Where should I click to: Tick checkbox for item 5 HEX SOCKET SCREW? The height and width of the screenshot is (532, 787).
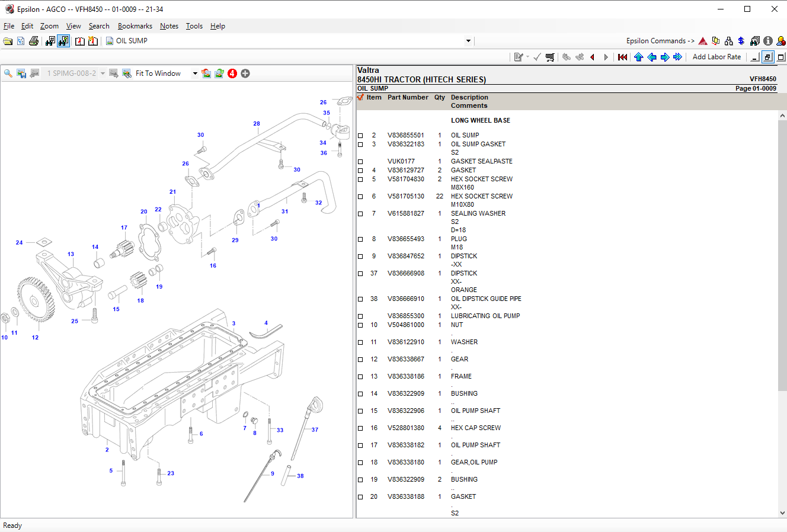360,180
